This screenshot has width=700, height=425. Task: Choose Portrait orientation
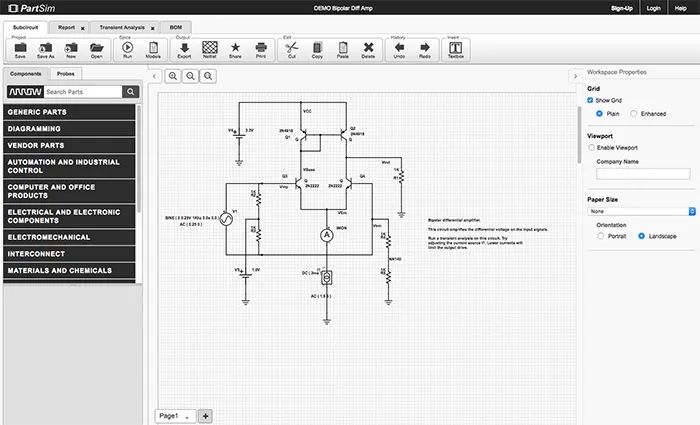[x=601, y=236]
